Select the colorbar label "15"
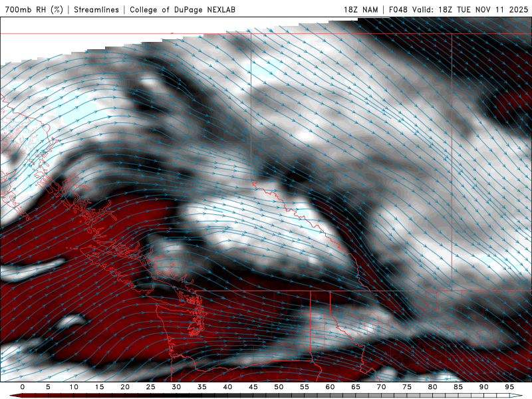This screenshot has width=532, height=399. pyautogui.click(x=99, y=387)
